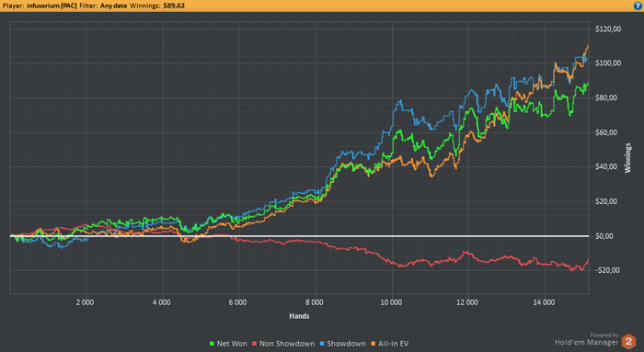Click the Hold'em Manager 2 logo icon
644x352 pixels.
coord(628,341)
